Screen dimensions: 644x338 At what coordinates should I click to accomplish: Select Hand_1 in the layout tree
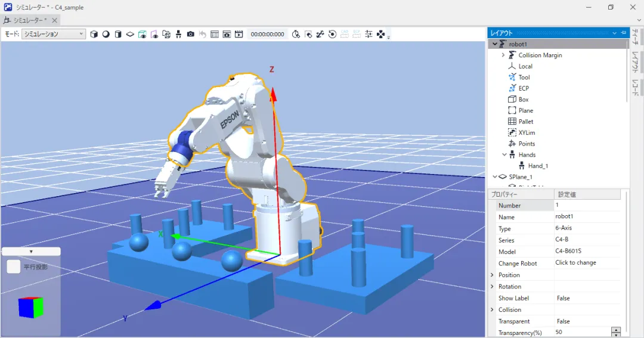(x=537, y=166)
